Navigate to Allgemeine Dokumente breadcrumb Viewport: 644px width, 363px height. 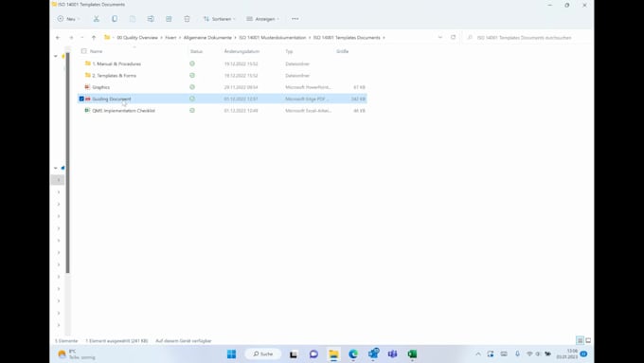coord(207,37)
